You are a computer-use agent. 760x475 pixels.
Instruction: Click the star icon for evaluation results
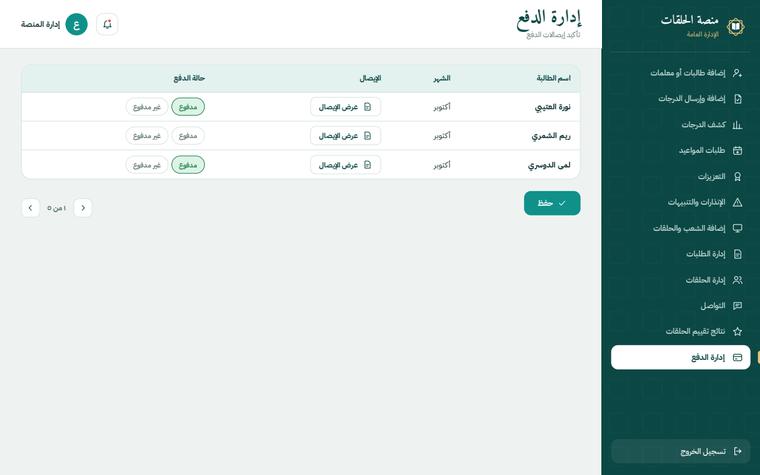click(x=737, y=332)
